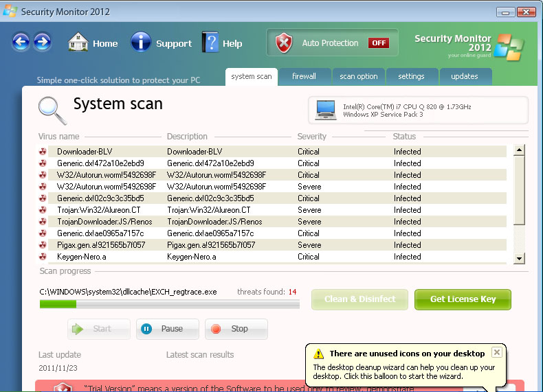Viewport: 543px width, 392px height.
Task: Open the updates tab
Action: coord(465,76)
